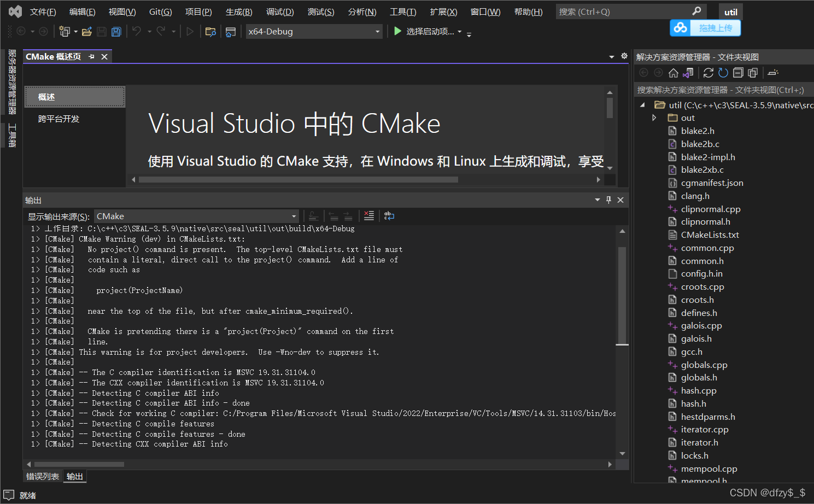
Task: Click the green start debugging play icon
Action: pyautogui.click(x=398, y=31)
